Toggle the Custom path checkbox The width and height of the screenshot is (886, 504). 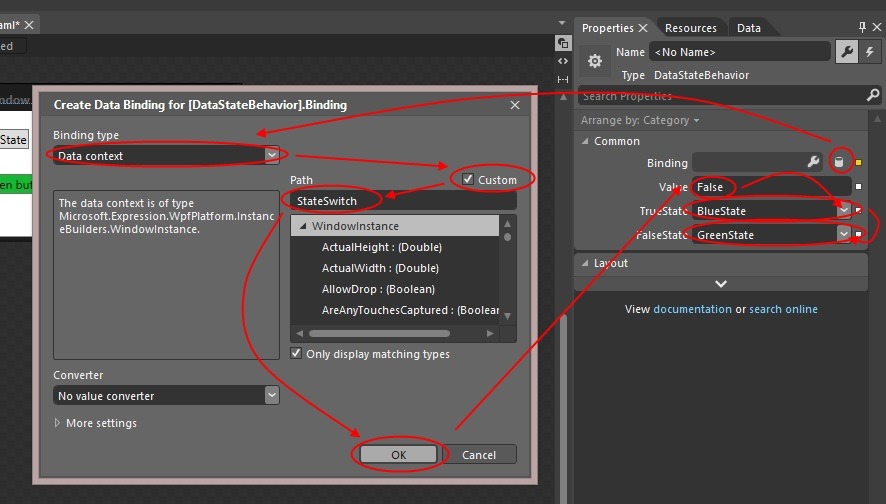point(468,179)
